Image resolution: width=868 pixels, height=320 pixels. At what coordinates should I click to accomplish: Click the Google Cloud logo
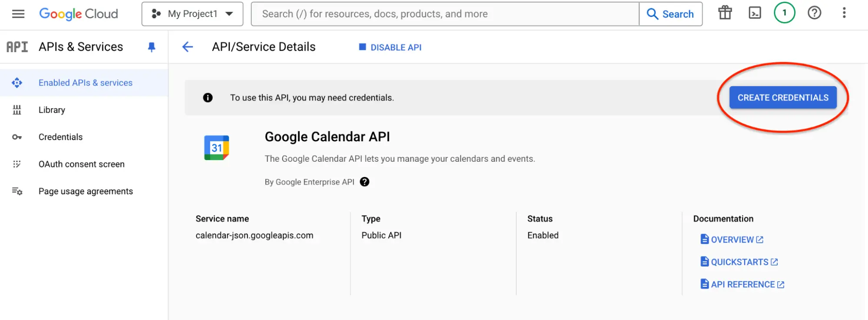click(x=79, y=14)
